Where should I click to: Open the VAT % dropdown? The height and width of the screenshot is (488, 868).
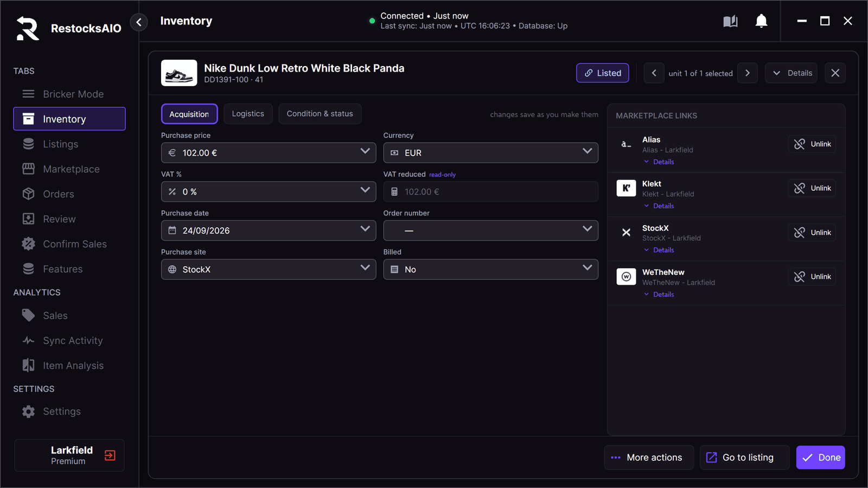click(x=269, y=191)
